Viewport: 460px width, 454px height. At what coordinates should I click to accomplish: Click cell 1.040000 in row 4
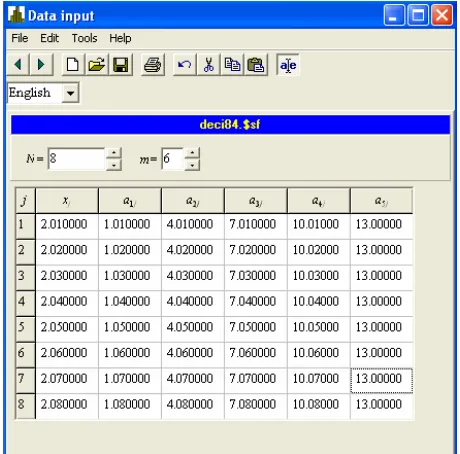(130, 303)
